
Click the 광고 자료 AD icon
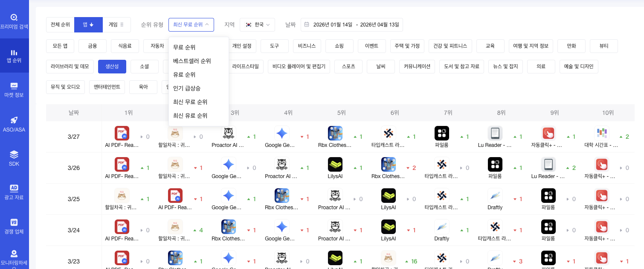coord(14,188)
